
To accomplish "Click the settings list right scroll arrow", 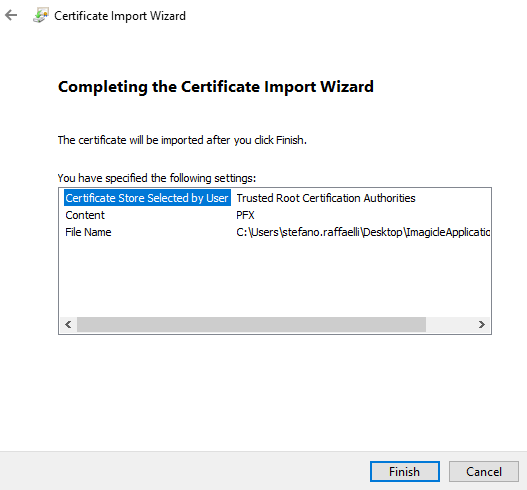I will click(482, 324).
